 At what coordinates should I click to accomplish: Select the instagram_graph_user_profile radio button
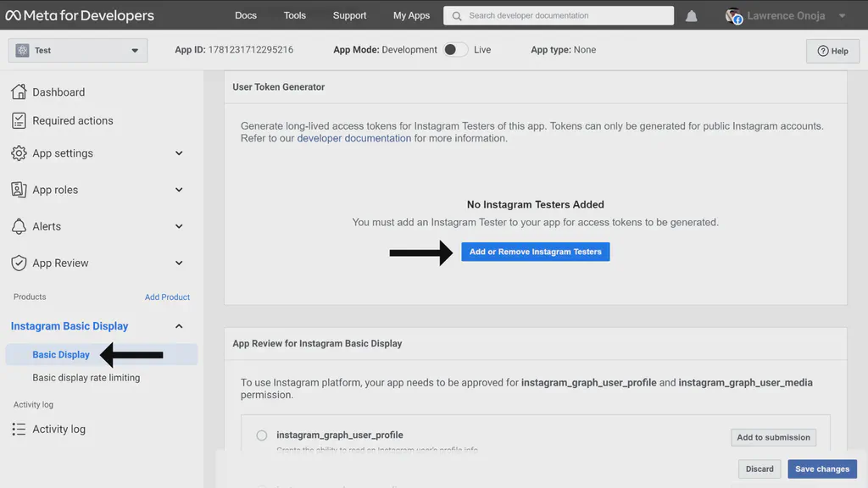[262, 435]
